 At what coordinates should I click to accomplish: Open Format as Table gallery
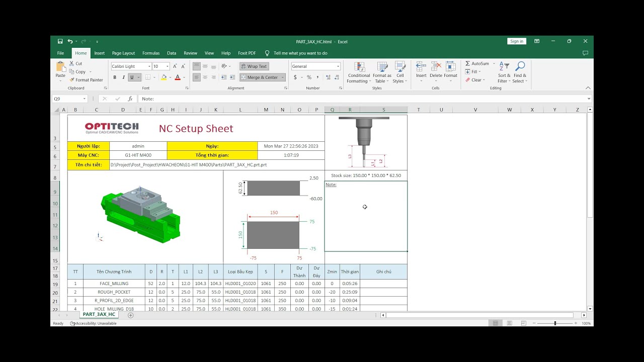tap(382, 72)
